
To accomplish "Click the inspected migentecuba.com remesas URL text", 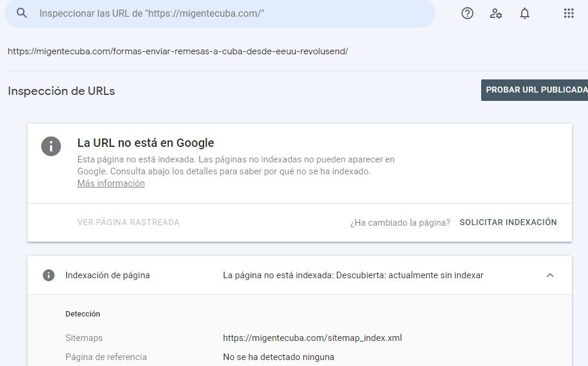I will tap(178, 51).
